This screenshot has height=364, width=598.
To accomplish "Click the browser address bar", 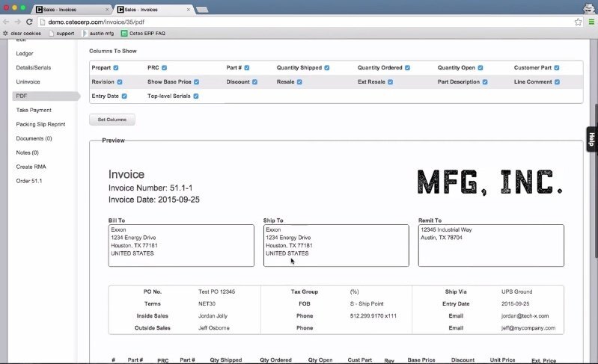I will 299,22.
